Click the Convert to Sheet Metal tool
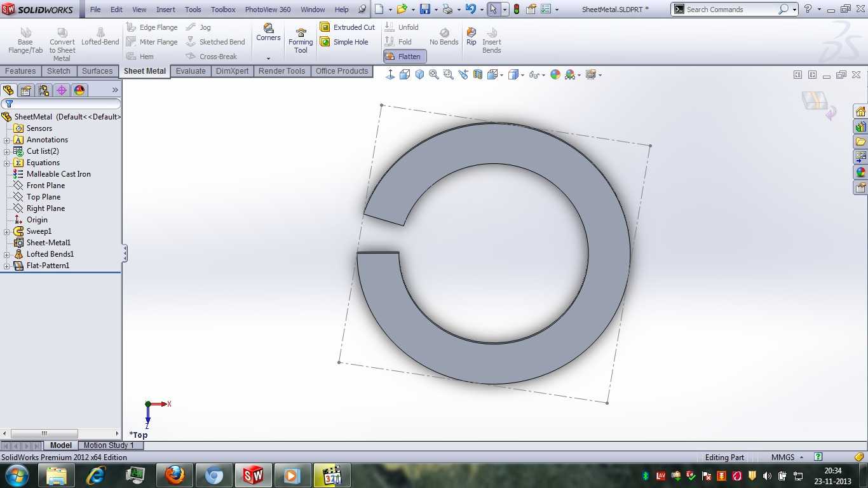This screenshot has height=488, width=868. click(x=62, y=44)
